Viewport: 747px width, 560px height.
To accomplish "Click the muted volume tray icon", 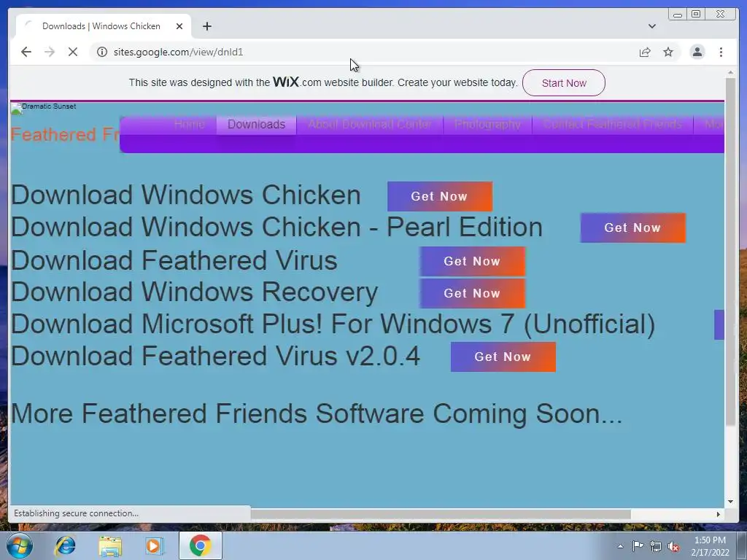I will point(673,547).
